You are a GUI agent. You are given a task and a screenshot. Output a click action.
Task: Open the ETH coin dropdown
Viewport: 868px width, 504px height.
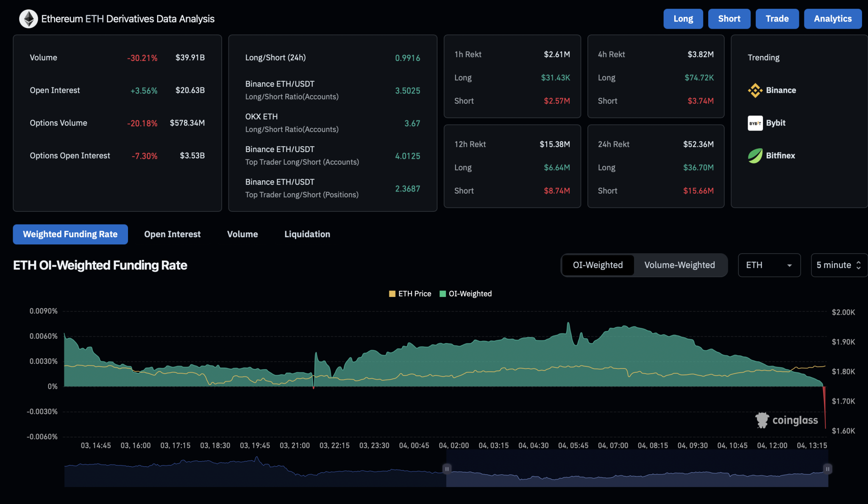pyautogui.click(x=769, y=265)
